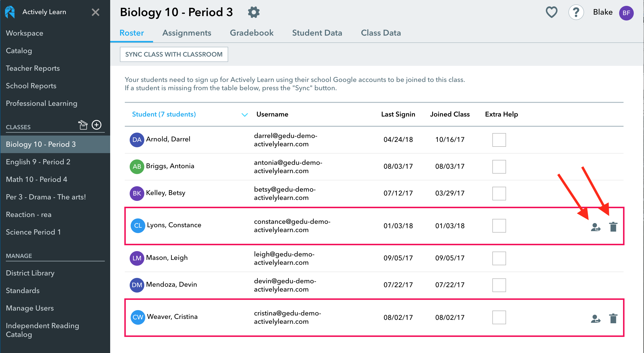Click Last Signin column header
Viewport: 644px width, 353px height.
pos(398,114)
